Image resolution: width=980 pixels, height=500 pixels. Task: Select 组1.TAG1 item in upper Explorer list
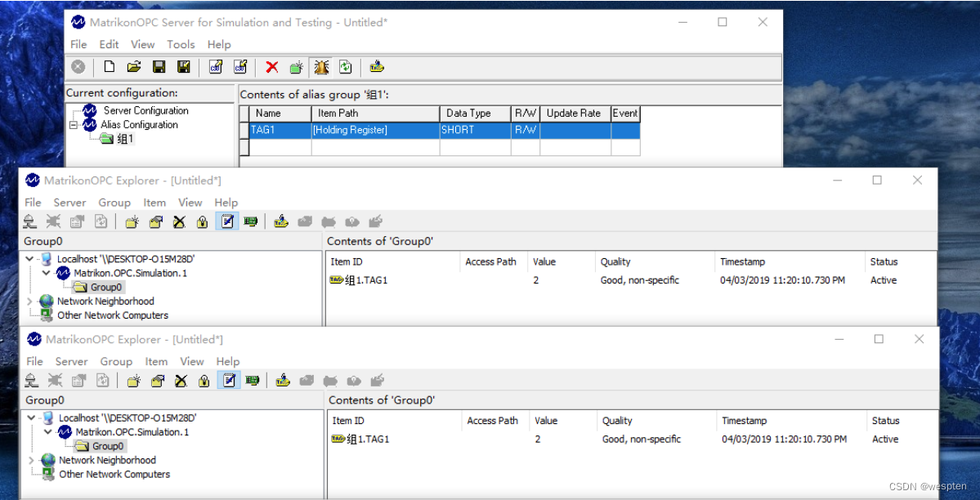tap(366, 280)
